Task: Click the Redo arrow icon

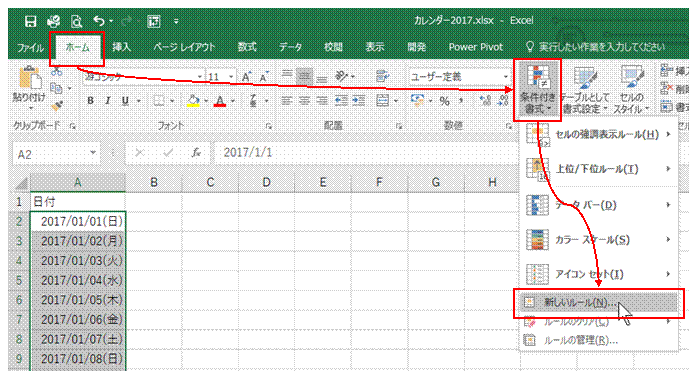Action: coord(126,21)
